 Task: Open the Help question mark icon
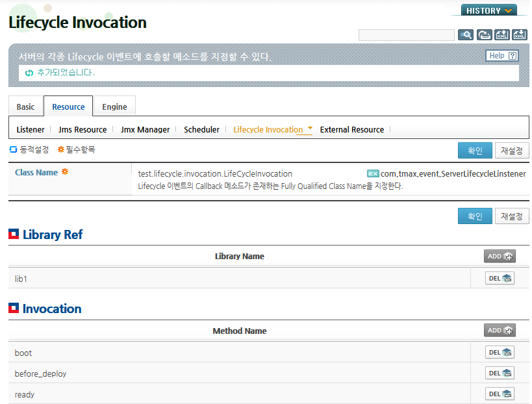click(513, 56)
